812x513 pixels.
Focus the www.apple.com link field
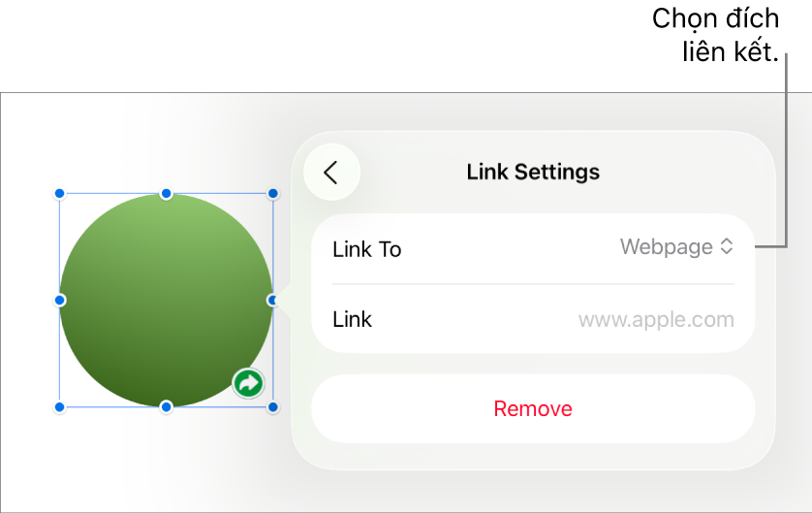click(656, 320)
